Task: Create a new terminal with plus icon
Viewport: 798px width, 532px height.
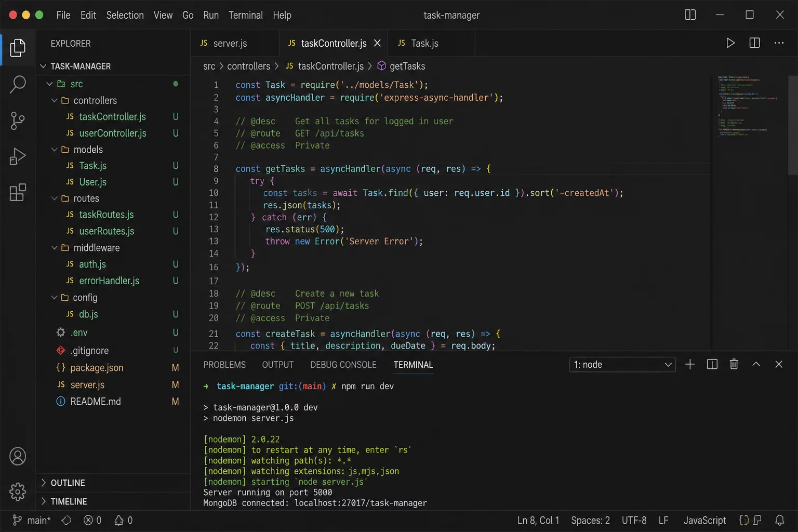Action: pyautogui.click(x=690, y=364)
